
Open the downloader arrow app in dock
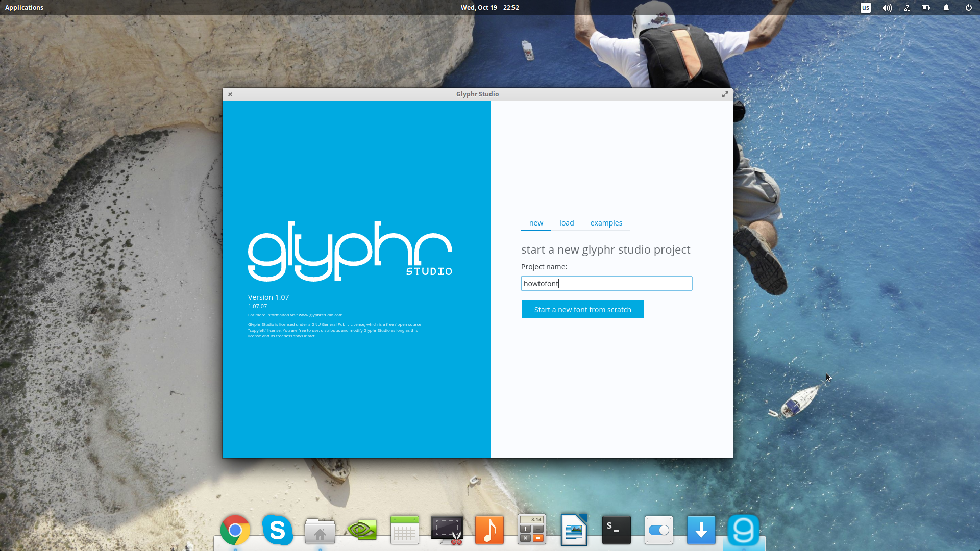click(x=701, y=530)
